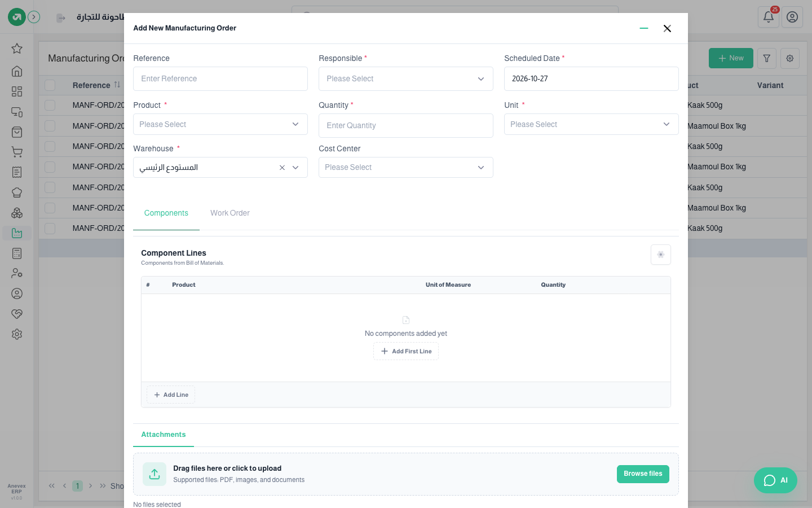Screen dimensions: 812x508
Task: Open the settings gear at the sidebar bottom
Action: (x=17, y=334)
